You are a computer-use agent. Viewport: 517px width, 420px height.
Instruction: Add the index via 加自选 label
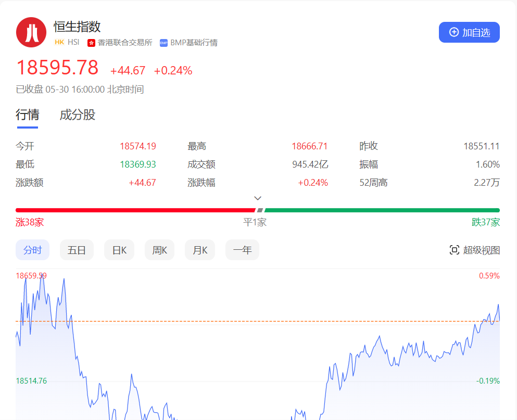tap(476, 32)
